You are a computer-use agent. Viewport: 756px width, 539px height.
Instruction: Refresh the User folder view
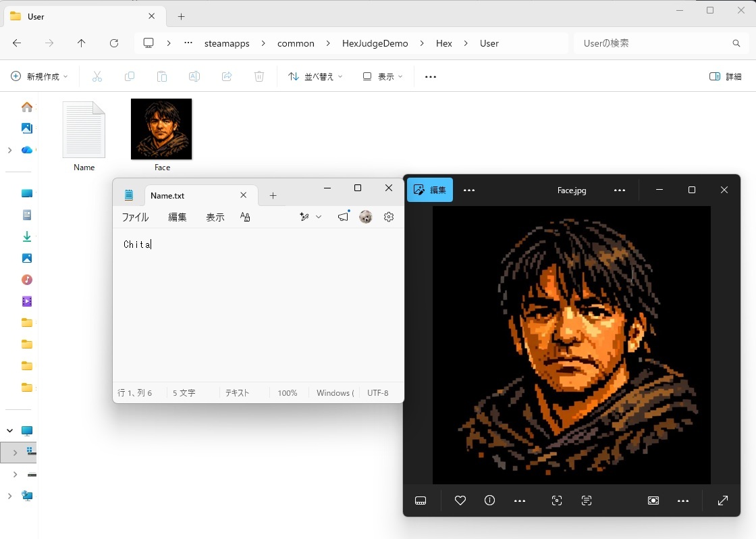click(114, 43)
